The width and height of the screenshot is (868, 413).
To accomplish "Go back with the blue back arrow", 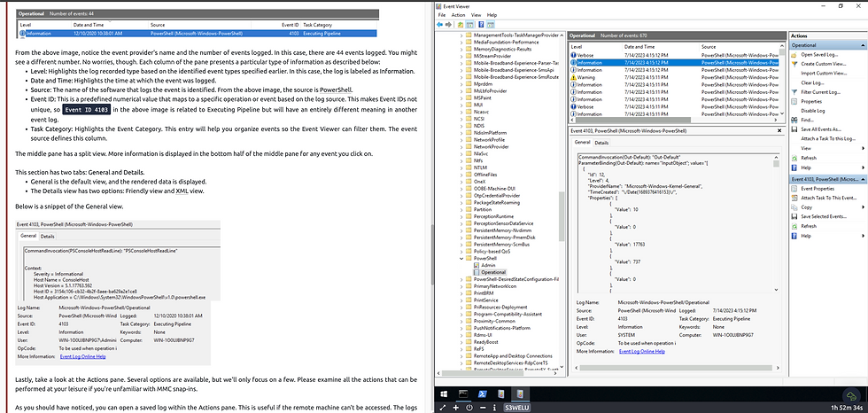I will 439,25.
